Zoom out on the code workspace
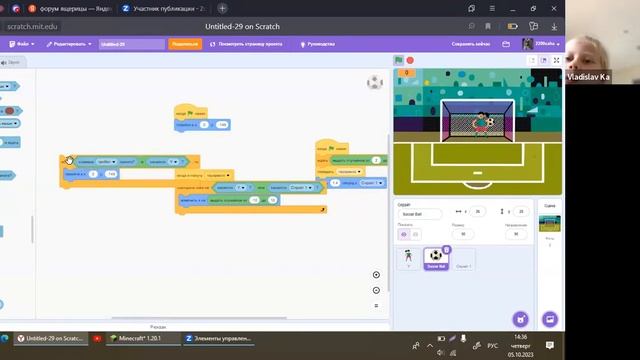Viewport: 640px width, 360px height. point(376,290)
